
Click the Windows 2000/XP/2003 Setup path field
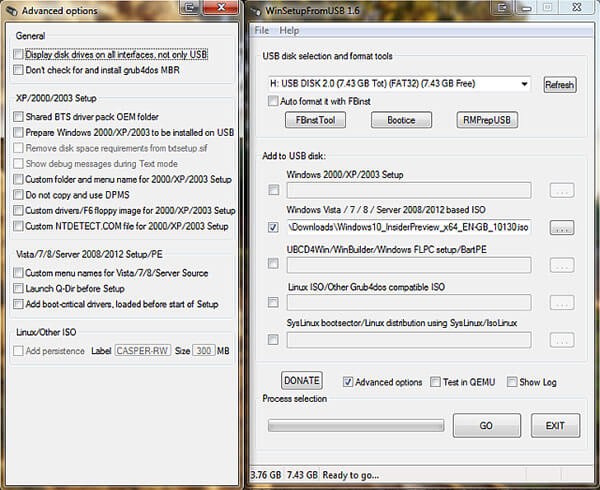[x=409, y=190]
